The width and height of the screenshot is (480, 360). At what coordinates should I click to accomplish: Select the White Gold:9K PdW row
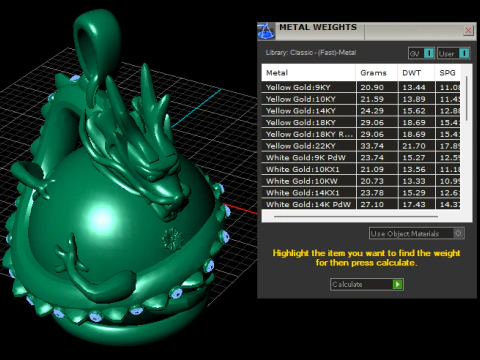(361, 157)
